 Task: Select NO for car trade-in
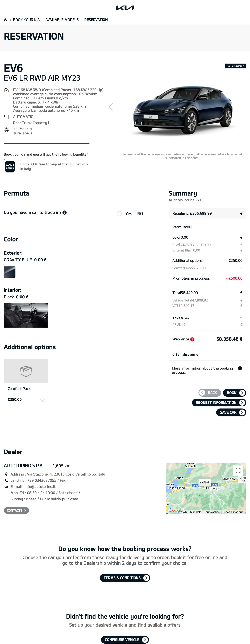click(140, 213)
